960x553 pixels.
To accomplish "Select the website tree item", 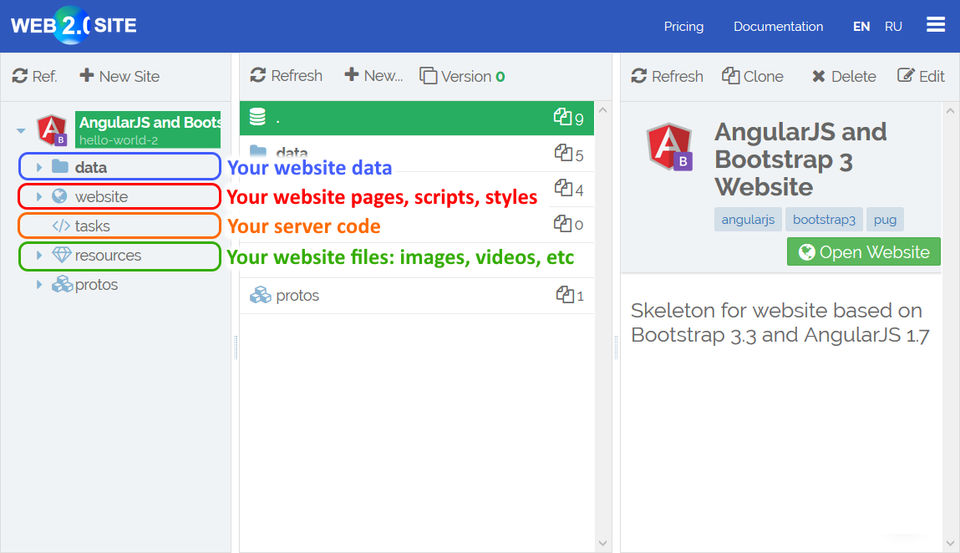I will click(x=101, y=197).
